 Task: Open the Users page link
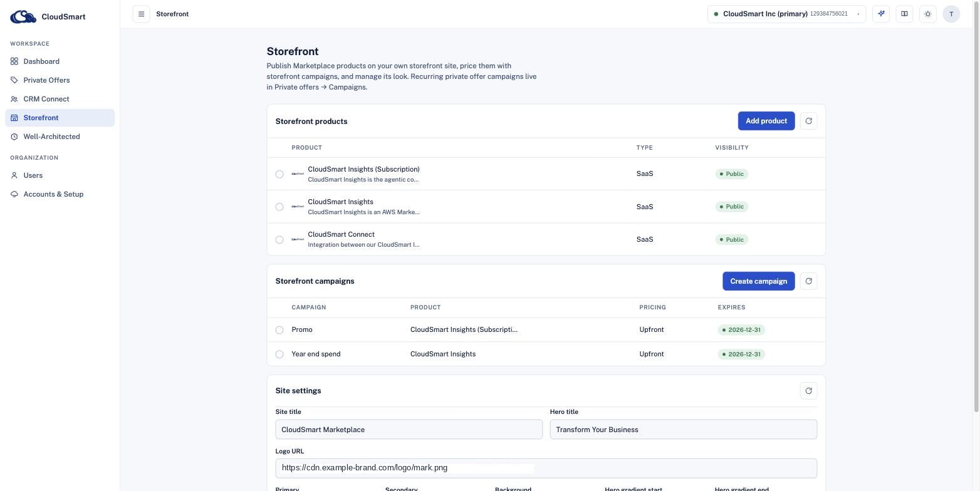tap(60, 175)
